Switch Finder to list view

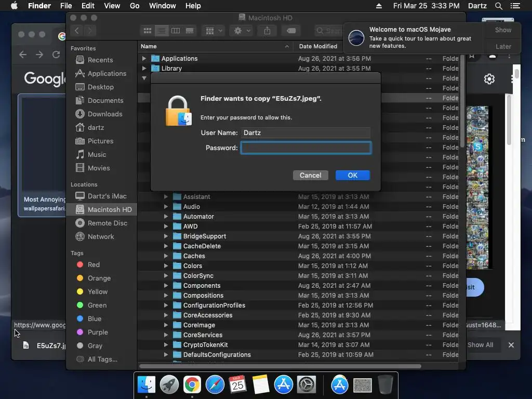pos(162,31)
